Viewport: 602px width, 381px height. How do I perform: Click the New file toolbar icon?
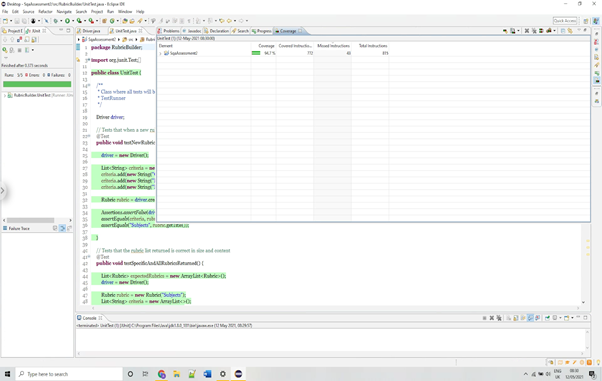tap(5, 21)
